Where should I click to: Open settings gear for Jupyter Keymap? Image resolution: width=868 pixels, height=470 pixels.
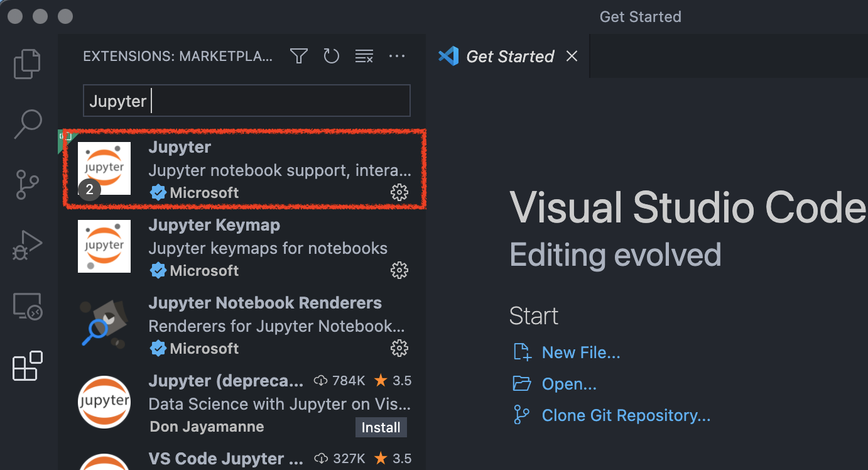[399, 270]
